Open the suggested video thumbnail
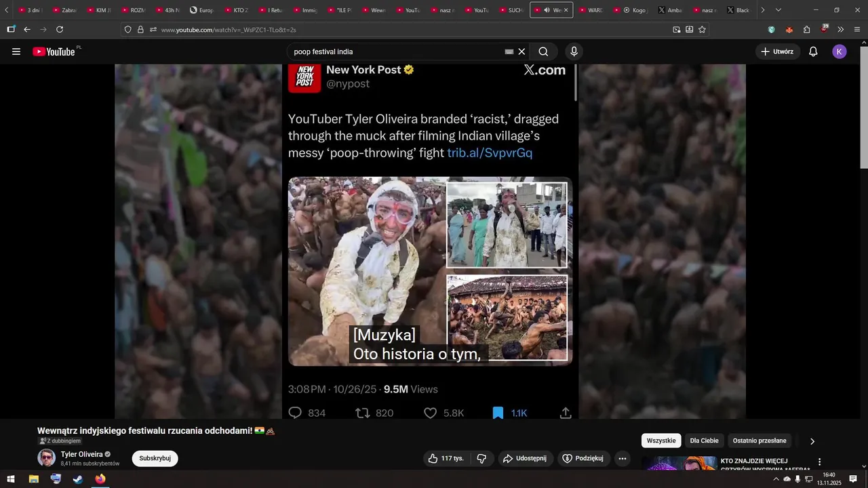 click(x=679, y=464)
